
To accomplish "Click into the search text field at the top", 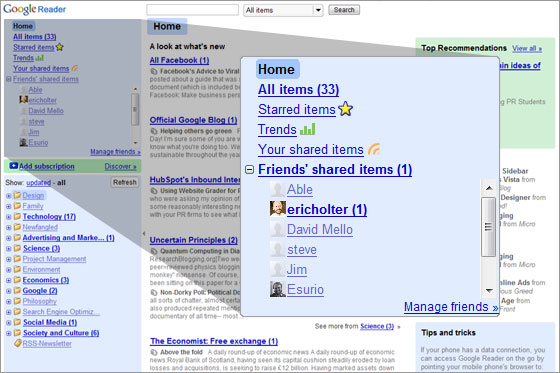I will [192, 10].
